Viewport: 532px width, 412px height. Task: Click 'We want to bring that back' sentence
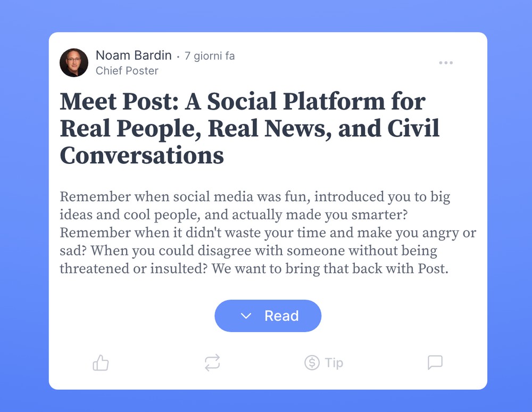point(330,268)
